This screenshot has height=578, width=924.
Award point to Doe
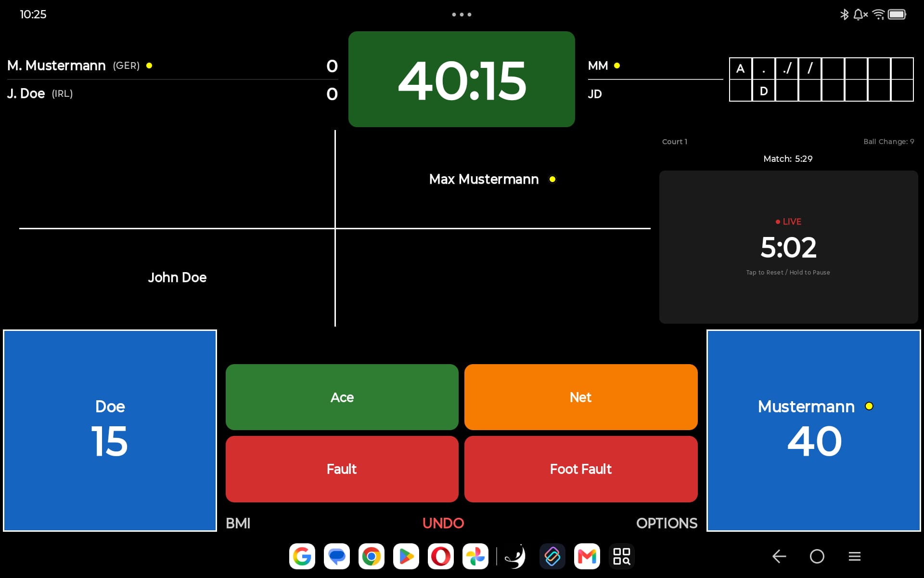110,431
